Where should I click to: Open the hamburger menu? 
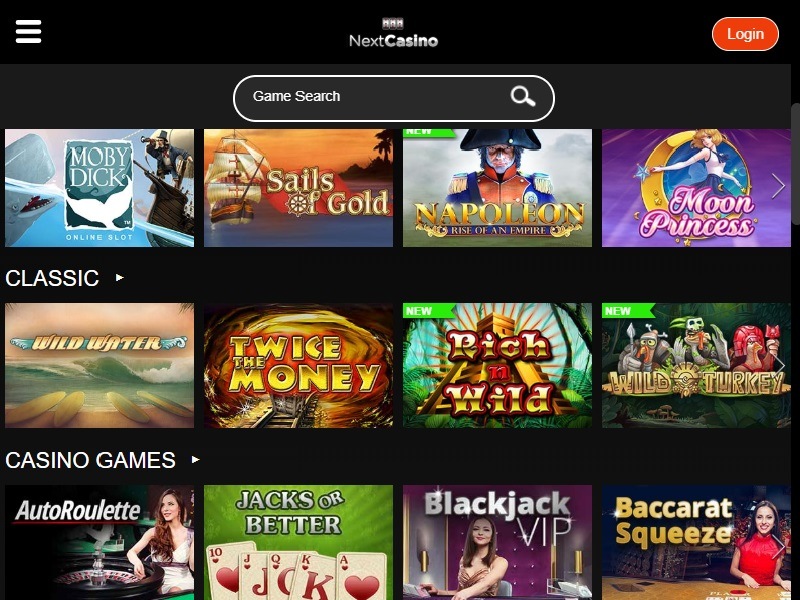28,32
